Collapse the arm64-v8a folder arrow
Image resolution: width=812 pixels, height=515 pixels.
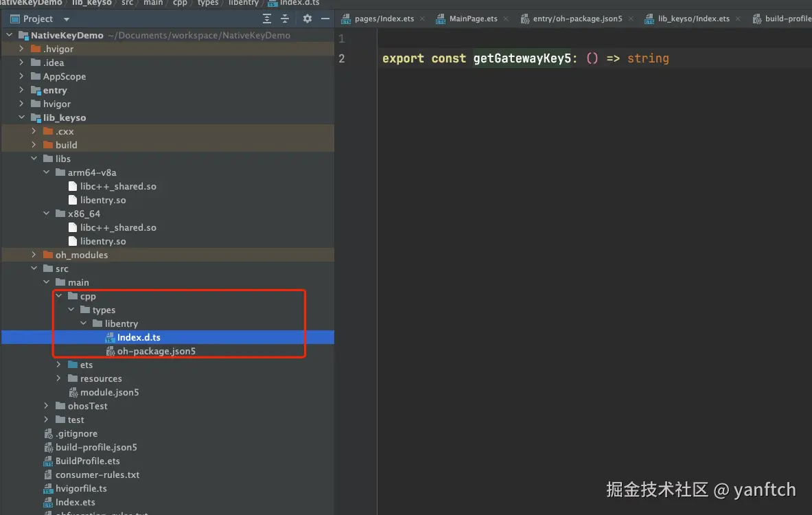pos(46,172)
